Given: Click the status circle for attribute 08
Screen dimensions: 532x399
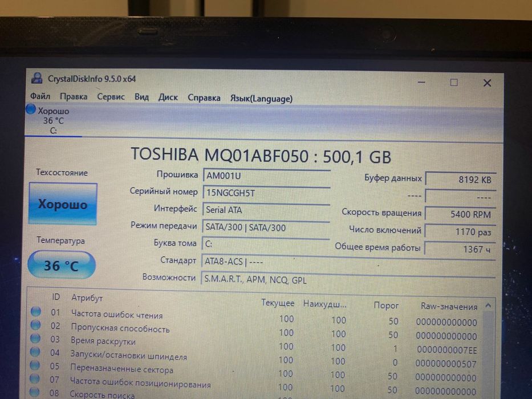Looking at the screenshot, I should point(34,392).
